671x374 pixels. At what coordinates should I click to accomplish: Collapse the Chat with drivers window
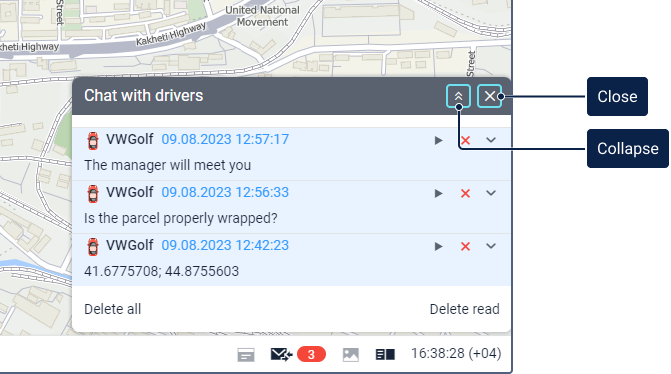(458, 96)
